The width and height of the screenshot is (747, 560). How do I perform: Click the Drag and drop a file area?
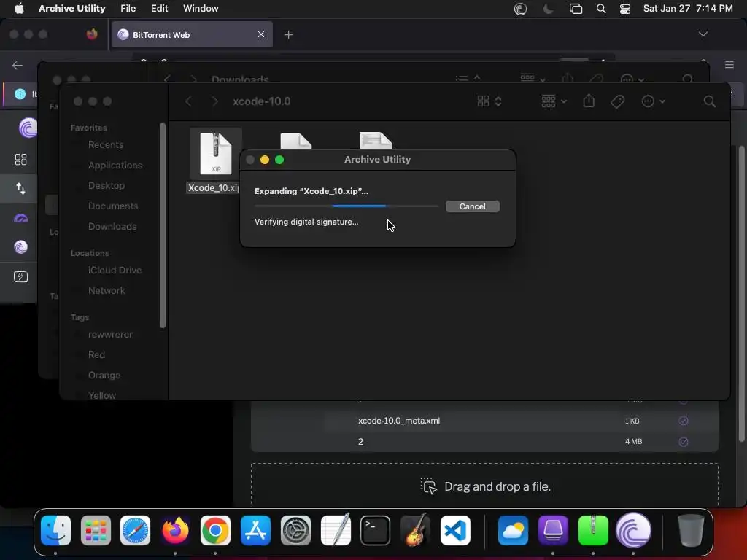484,486
